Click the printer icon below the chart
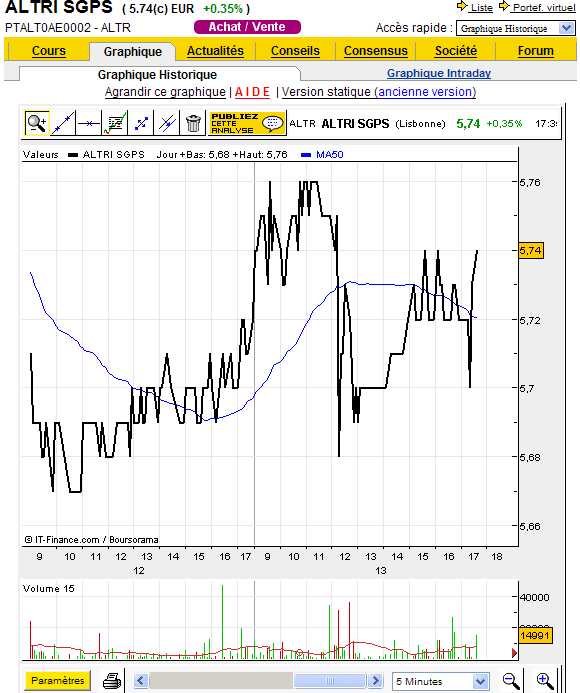This screenshot has width=580, height=693. click(x=112, y=681)
